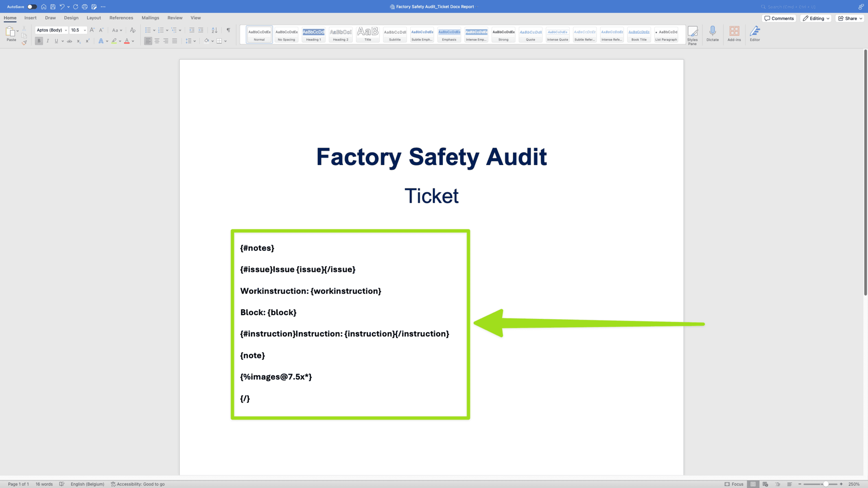Switch to the References tab
This screenshot has width=868, height=488.
click(121, 18)
